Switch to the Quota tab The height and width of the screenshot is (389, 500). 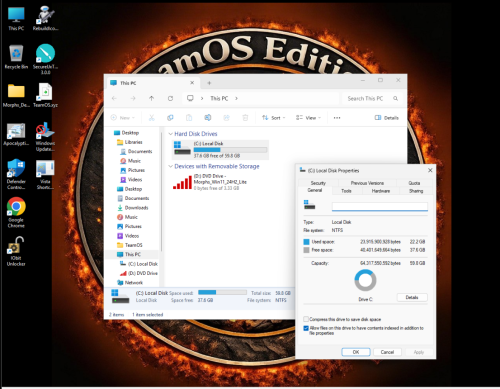(414, 183)
